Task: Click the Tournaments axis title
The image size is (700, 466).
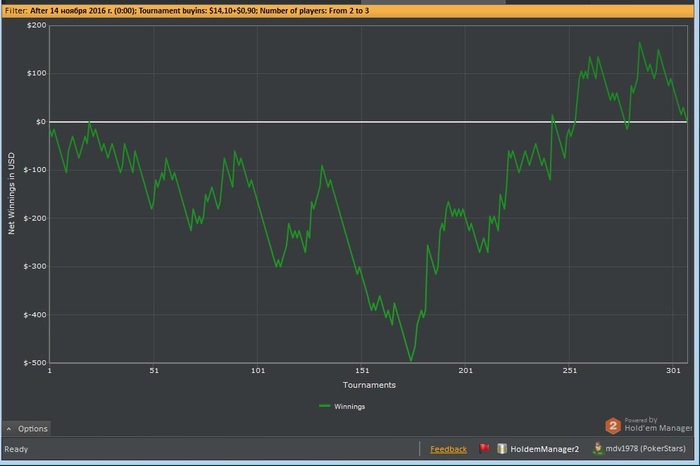Action: [369, 385]
